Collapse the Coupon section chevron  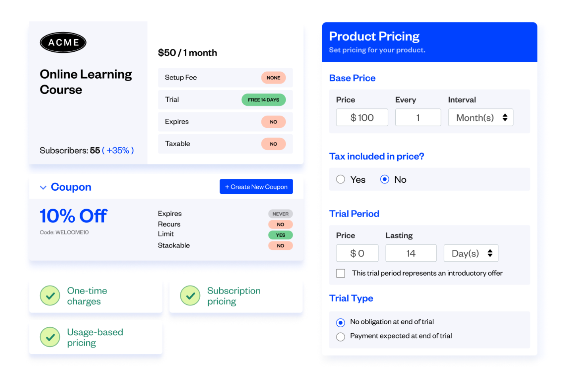(x=43, y=187)
